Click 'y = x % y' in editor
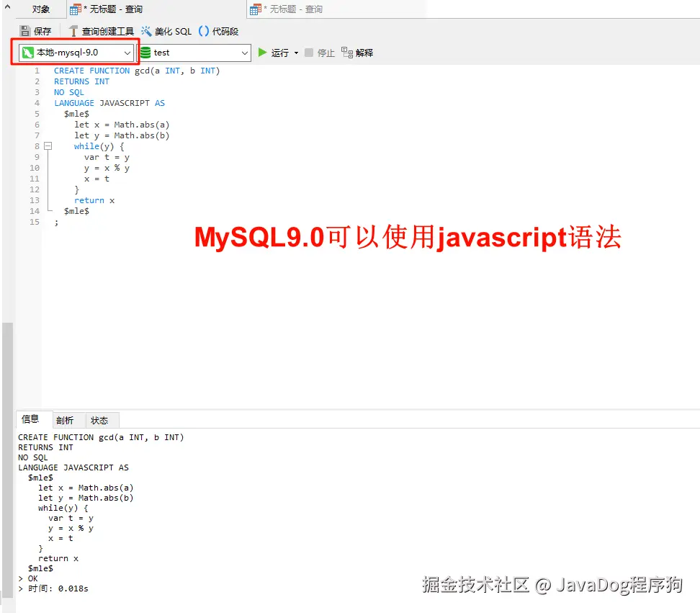The height and width of the screenshot is (613, 700). (107, 168)
